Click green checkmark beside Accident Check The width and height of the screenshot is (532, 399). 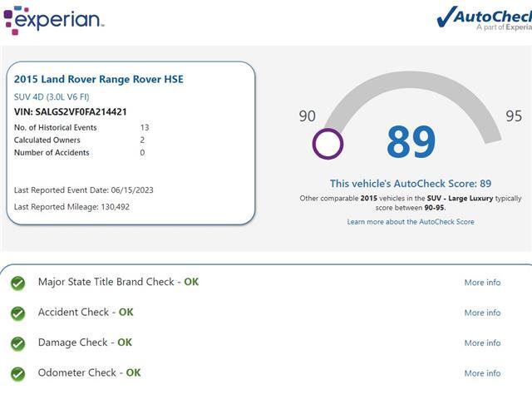(18, 313)
